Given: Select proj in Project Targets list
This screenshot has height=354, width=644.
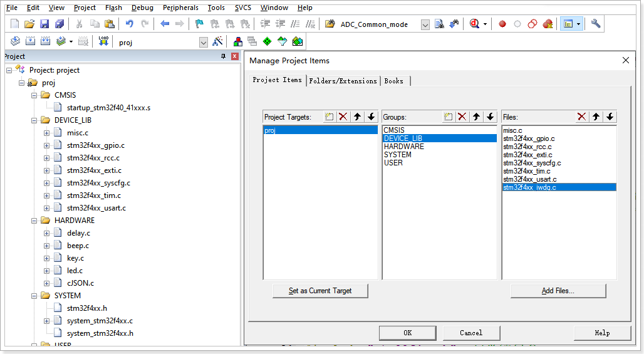Looking at the screenshot, I should pos(320,130).
